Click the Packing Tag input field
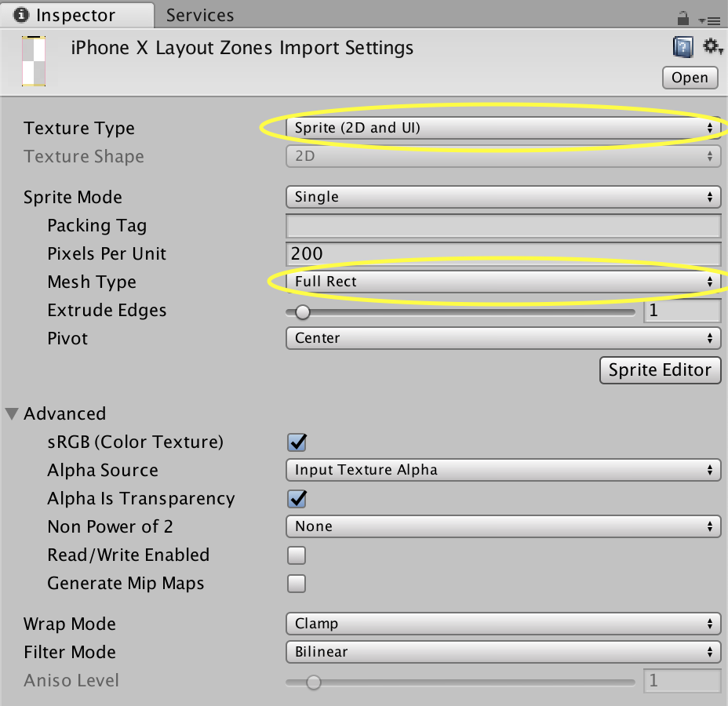The width and height of the screenshot is (728, 706). pyautogui.click(x=504, y=227)
